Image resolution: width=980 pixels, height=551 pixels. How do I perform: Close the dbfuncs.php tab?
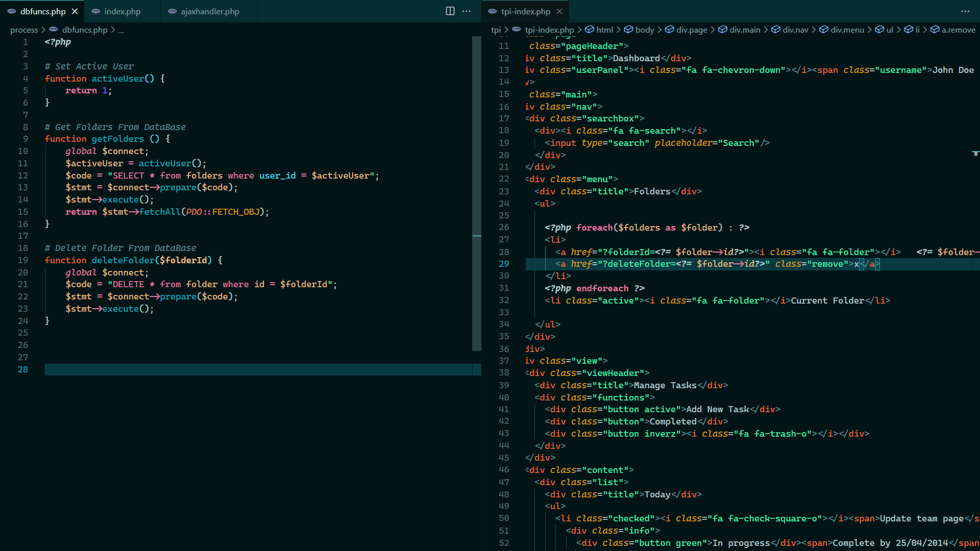(75, 11)
